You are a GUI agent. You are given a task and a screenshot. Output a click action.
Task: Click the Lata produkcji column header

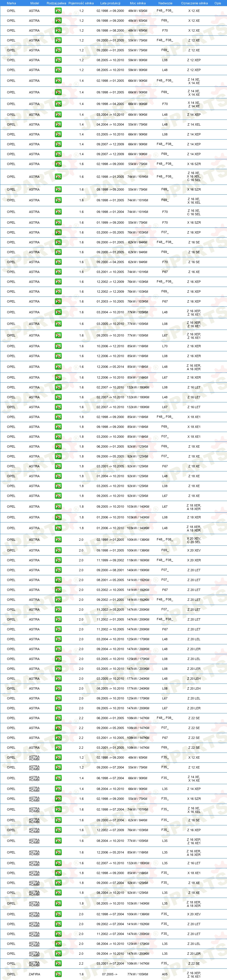click(110, 3)
